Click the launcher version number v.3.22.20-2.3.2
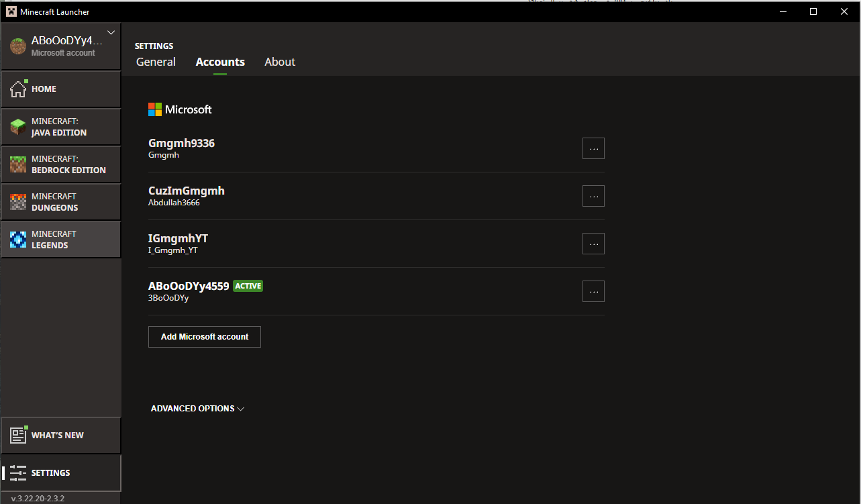This screenshot has width=861, height=504. [38, 499]
